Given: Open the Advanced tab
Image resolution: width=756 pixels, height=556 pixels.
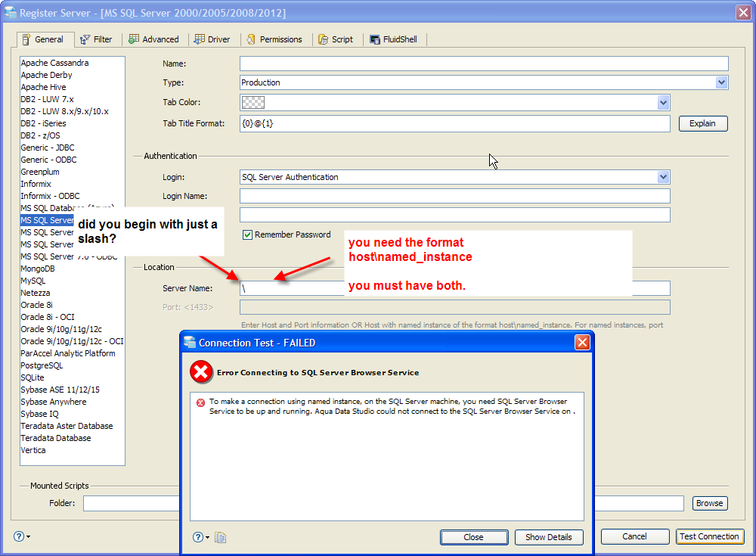Looking at the screenshot, I should 154,39.
